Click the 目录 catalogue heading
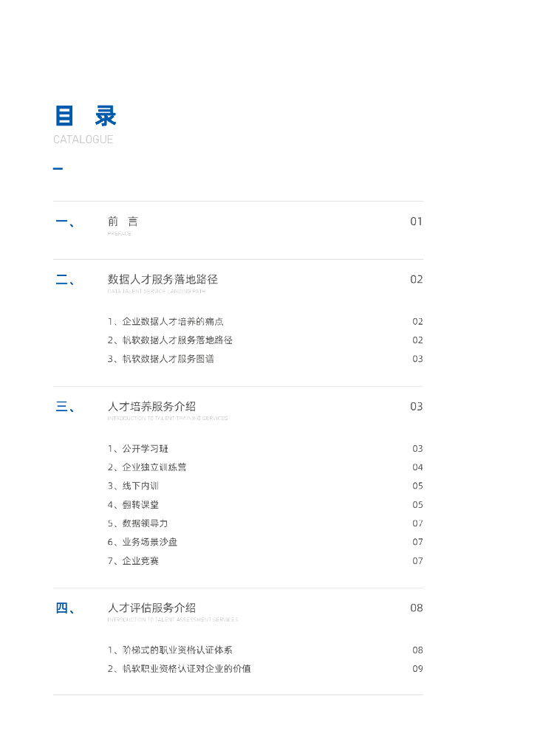This screenshot has height=756, width=557. 86,116
